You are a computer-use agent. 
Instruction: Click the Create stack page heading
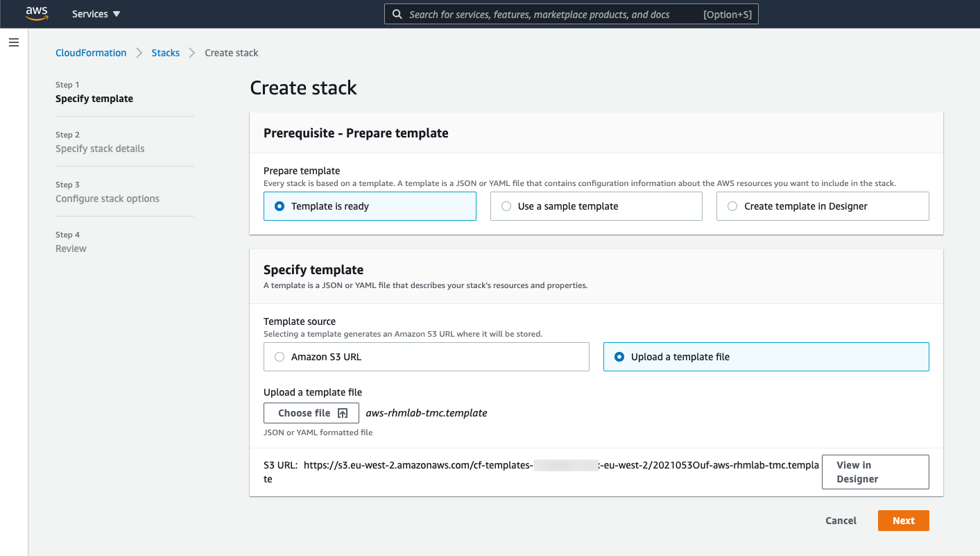click(x=303, y=88)
